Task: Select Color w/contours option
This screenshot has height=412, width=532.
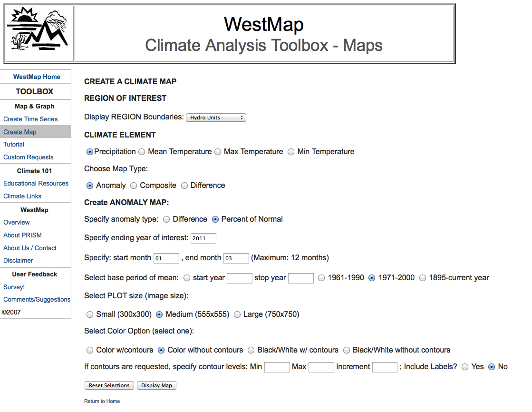Action: pyautogui.click(x=89, y=350)
